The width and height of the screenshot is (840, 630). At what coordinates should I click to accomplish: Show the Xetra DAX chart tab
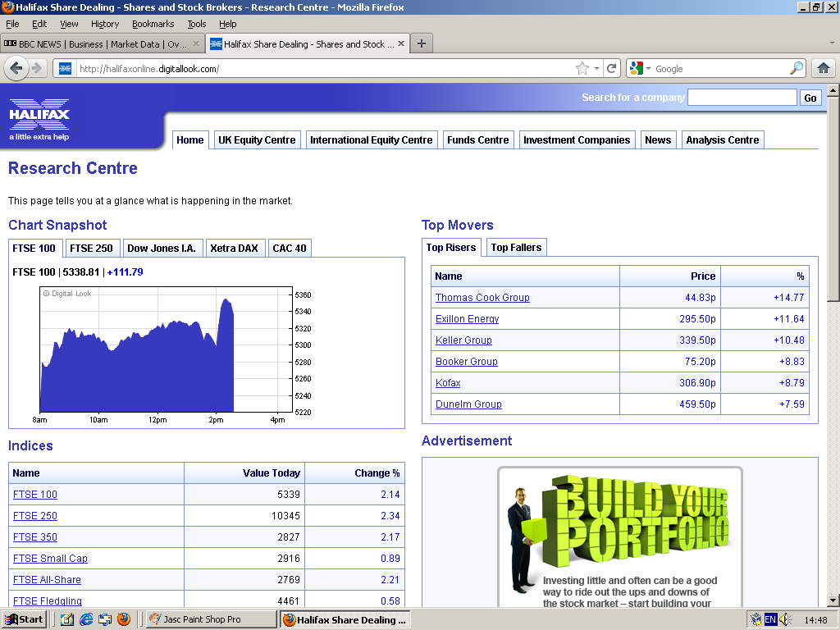coord(234,248)
